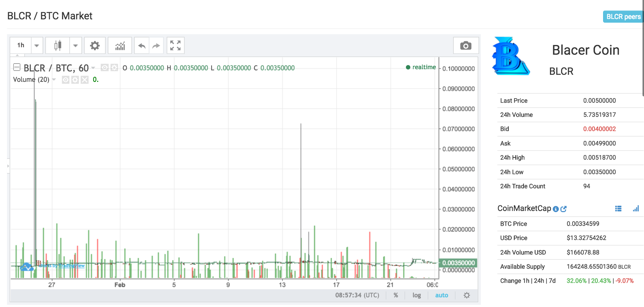Click the 08:57:34 (UTC) clock

click(357, 295)
